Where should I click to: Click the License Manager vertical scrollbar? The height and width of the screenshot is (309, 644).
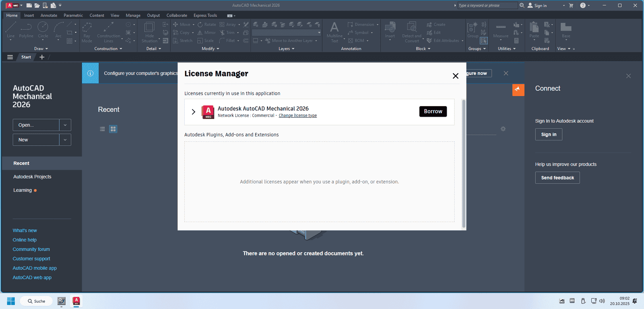(463, 163)
